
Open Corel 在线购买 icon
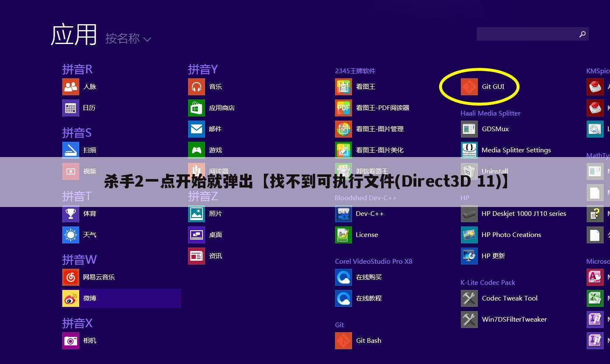pyautogui.click(x=344, y=277)
